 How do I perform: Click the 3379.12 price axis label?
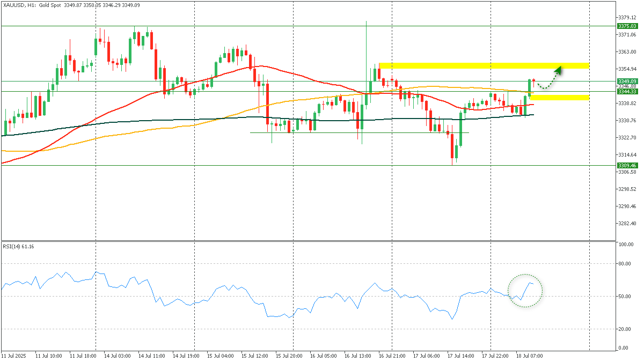(627, 17)
